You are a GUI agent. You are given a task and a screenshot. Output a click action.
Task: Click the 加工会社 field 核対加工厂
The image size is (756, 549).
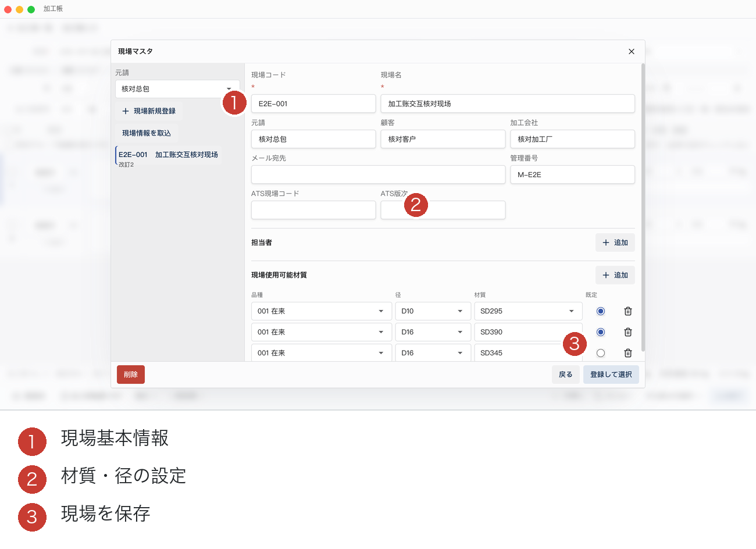[573, 139]
